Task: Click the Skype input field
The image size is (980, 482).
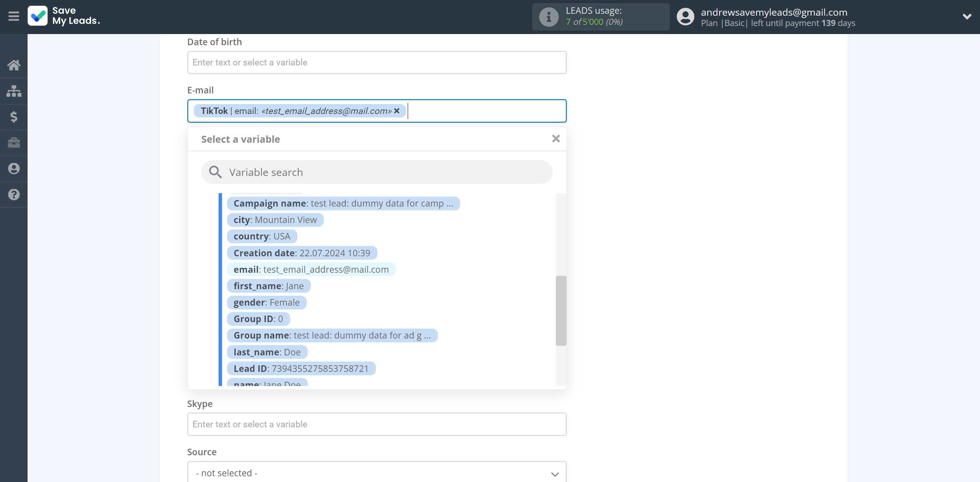Action: 377,424
